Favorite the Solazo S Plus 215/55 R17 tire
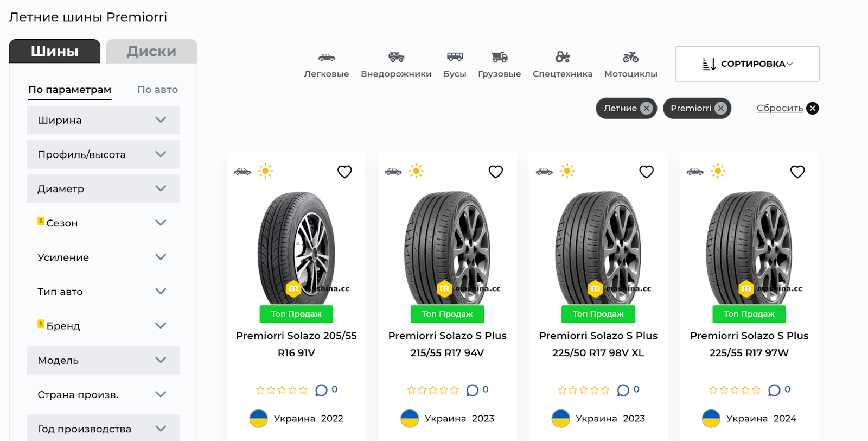Image resolution: width=868 pixels, height=441 pixels. [x=495, y=172]
